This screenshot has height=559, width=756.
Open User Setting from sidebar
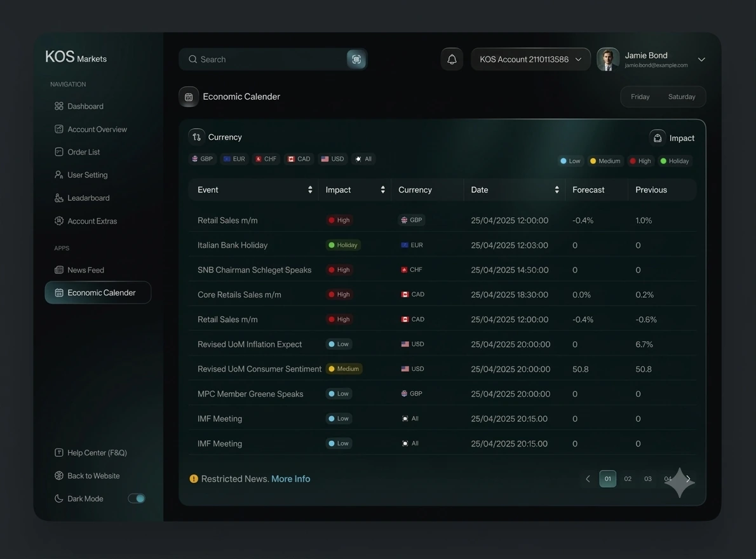(x=81, y=175)
